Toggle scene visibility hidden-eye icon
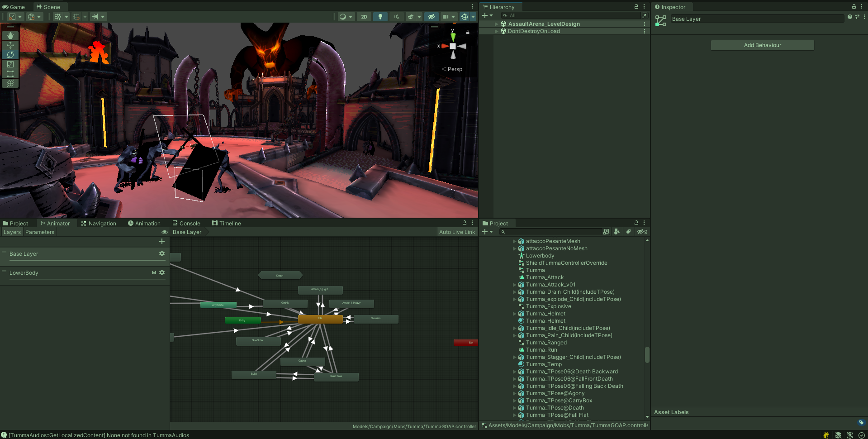The height and width of the screenshot is (439, 868). point(432,17)
